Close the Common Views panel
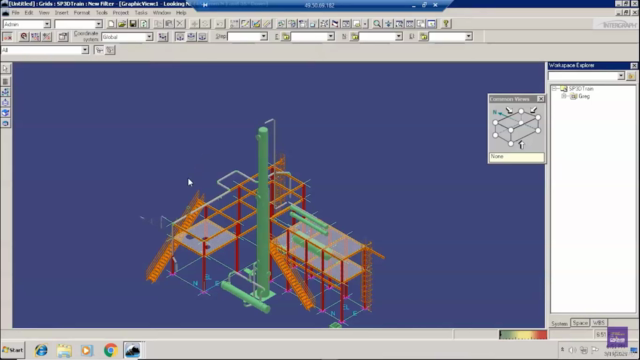640x360 pixels. click(540, 99)
